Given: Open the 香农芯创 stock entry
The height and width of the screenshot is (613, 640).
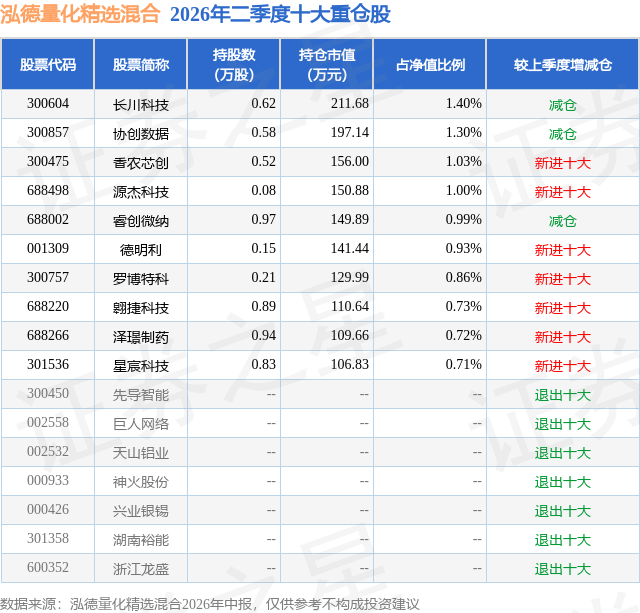Looking at the screenshot, I should [x=141, y=163].
